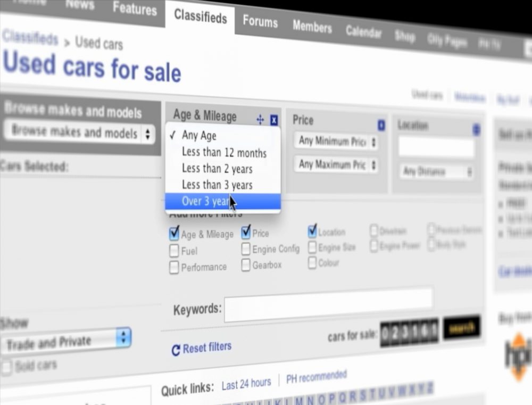Open Any Maximum Price dropdown
532x405 pixels.
(336, 164)
